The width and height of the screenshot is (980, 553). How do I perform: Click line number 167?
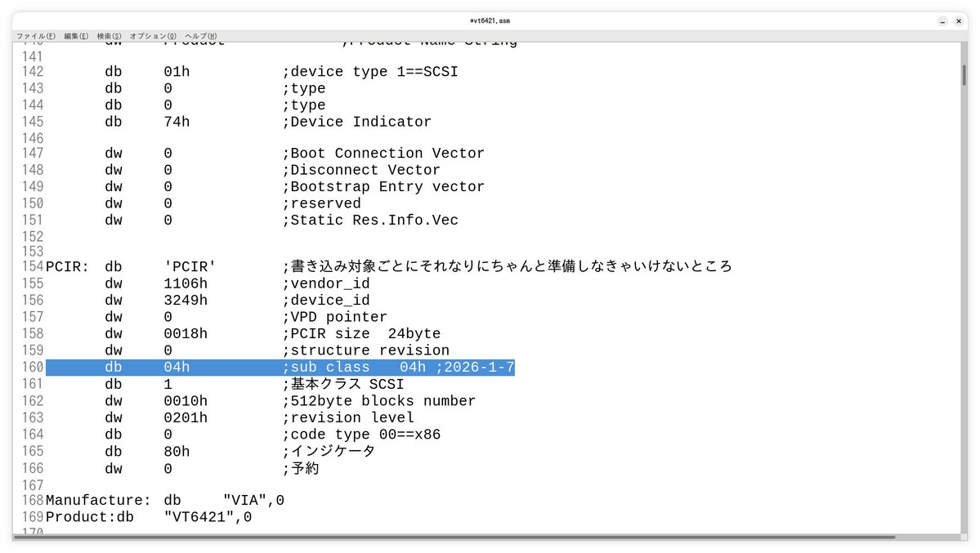tap(33, 485)
